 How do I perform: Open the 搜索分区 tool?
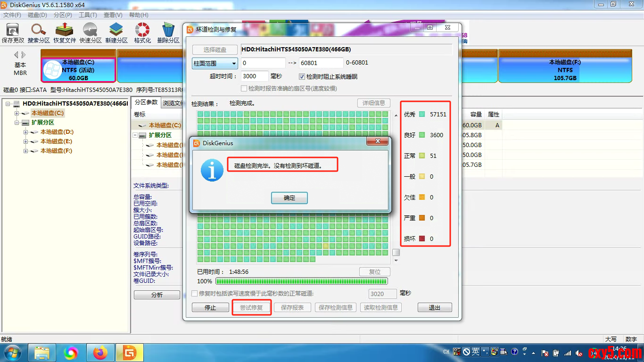[x=39, y=33]
